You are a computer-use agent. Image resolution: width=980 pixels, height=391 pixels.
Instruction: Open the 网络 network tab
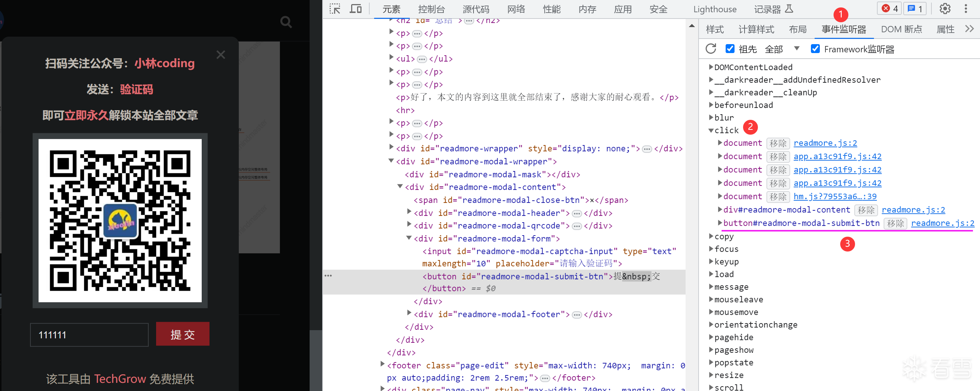point(516,9)
